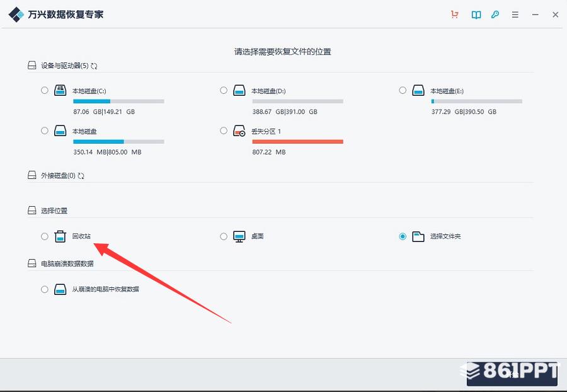The width and height of the screenshot is (567, 392).
Task: Click the key registration icon
Action: click(495, 14)
